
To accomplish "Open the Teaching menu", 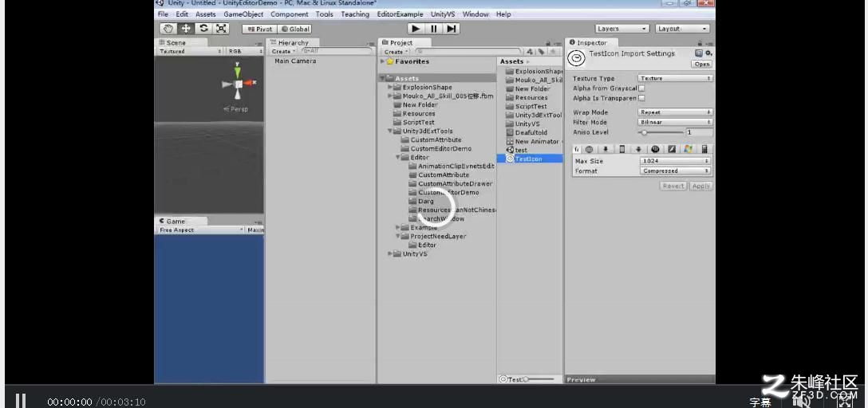I will (355, 14).
